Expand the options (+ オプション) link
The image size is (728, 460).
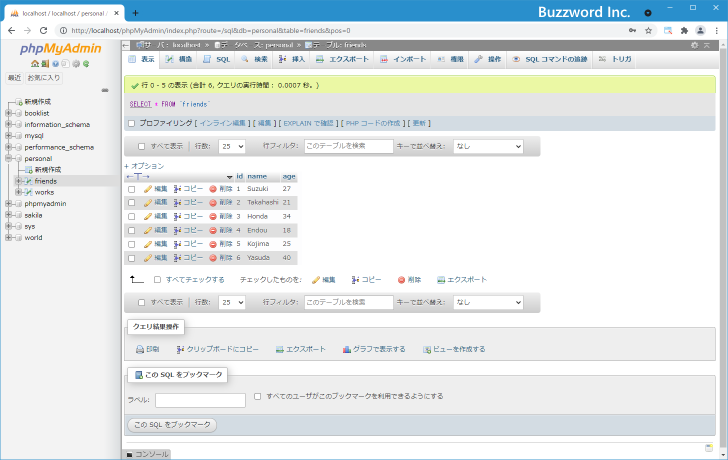(144, 166)
